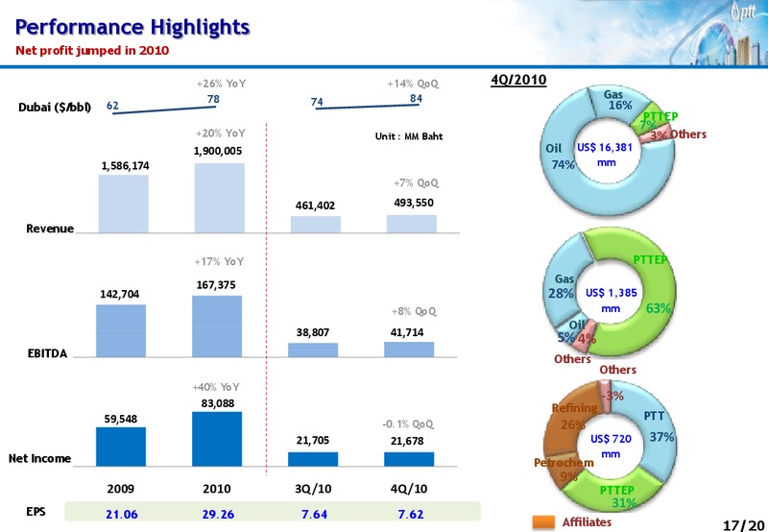The width and height of the screenshot is (768, 532).
Task: Click the 4Q/10 net income bar labeled 21,678
Action: pos(409,459)
